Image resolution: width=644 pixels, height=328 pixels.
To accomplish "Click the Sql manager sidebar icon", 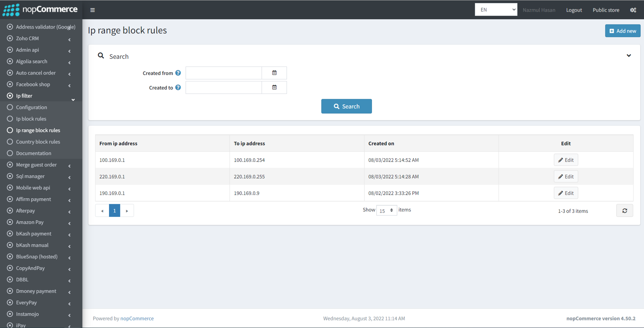I will click(10, 176).
